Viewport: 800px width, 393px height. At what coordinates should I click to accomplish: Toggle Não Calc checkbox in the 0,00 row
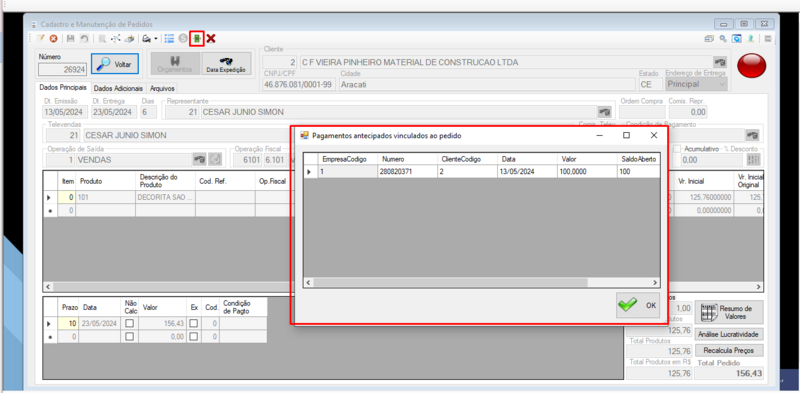130,337
